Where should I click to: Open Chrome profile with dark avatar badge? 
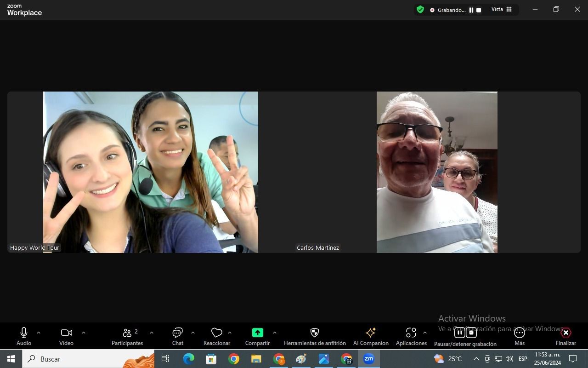pyautogui.click(x=346, y=359)
